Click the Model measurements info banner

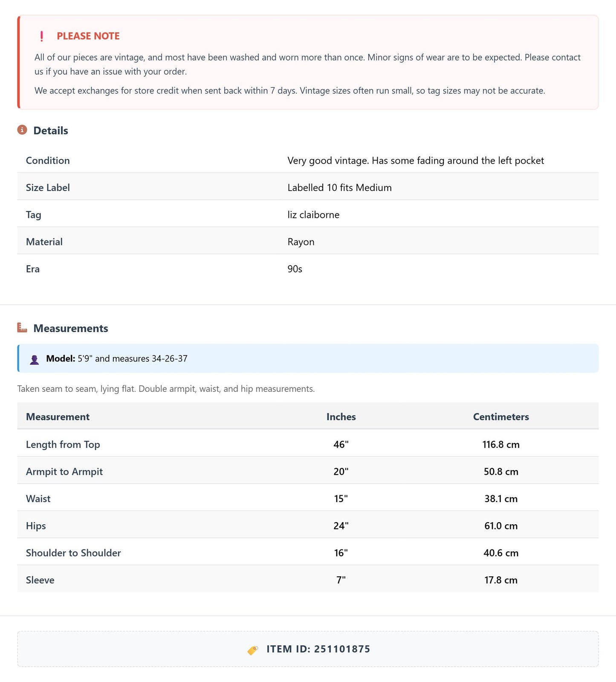[308, 358]
